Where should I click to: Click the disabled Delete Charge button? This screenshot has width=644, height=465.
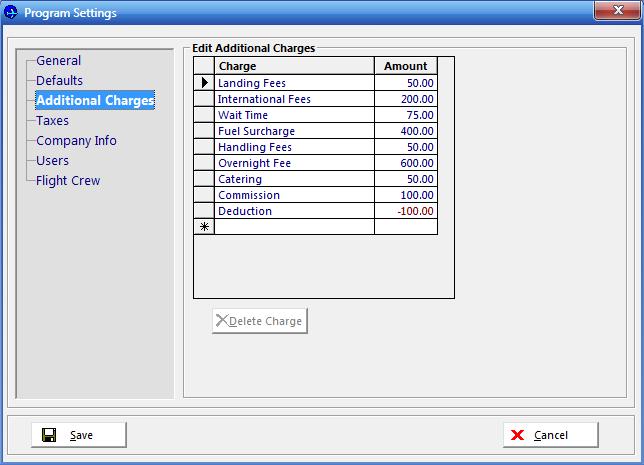(259, 321)
